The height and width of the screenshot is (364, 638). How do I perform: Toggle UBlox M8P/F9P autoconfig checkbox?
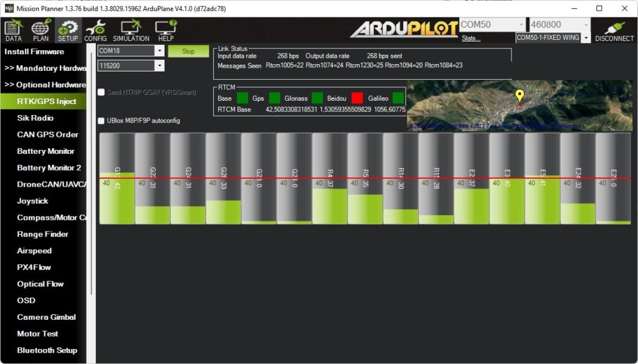click(x=102, y=121)
